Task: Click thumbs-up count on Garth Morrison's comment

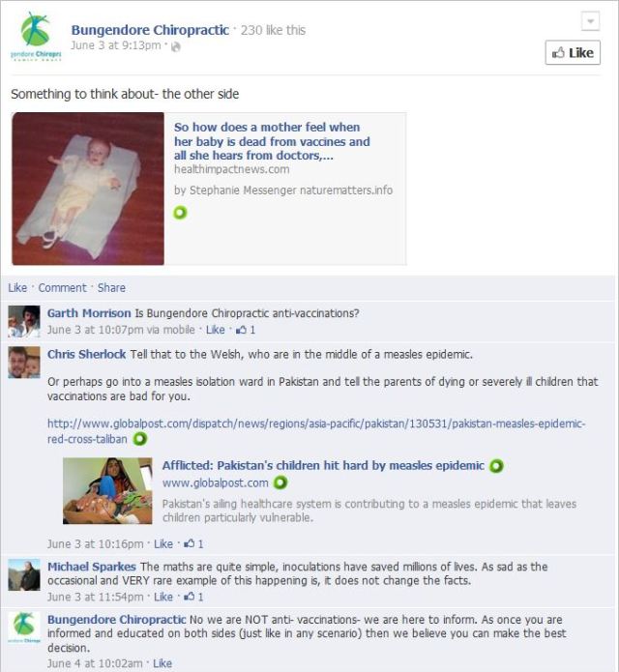Action: point(246,330)
